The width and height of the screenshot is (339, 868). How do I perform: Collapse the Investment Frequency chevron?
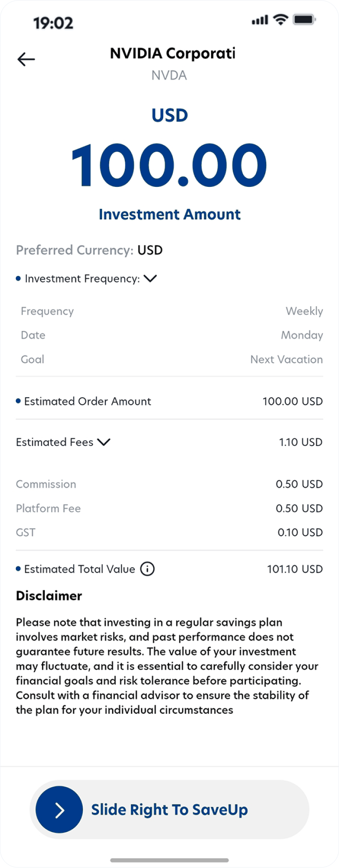click(x=150, y=279)
